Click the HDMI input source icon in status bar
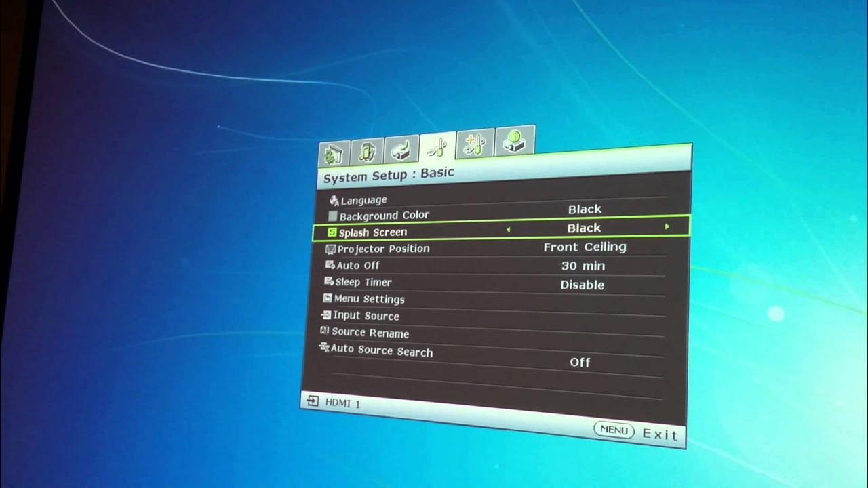868x488 pixels. (x=312, y=401)
